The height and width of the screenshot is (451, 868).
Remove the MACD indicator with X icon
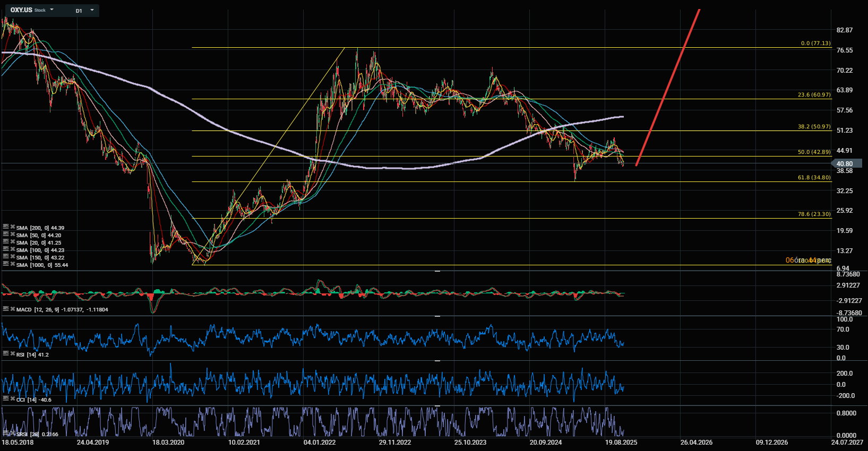(12, 308)
